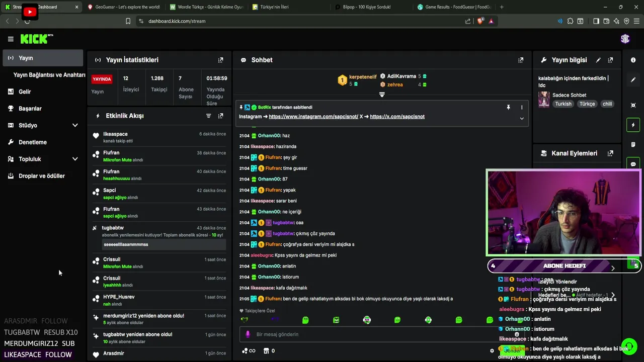Click HYPE_Husrev activity entry
644x362 pixels.
(159, 300)
